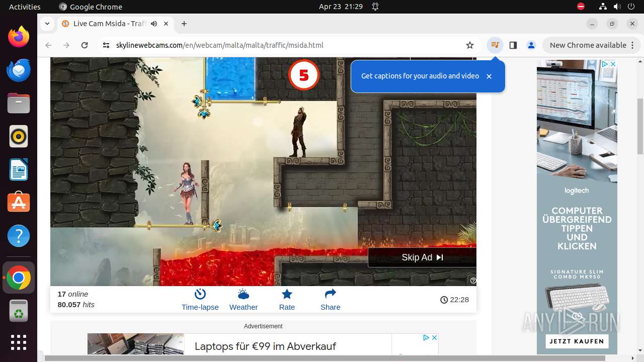Open the network status icon in system tray
Screen dimensions: 644x362
603,7
